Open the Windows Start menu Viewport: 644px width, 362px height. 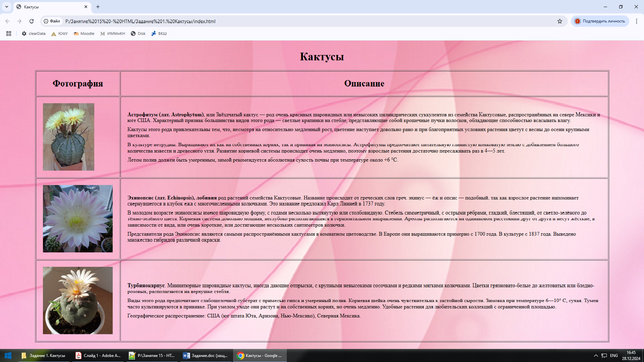(x=8, y=356)
